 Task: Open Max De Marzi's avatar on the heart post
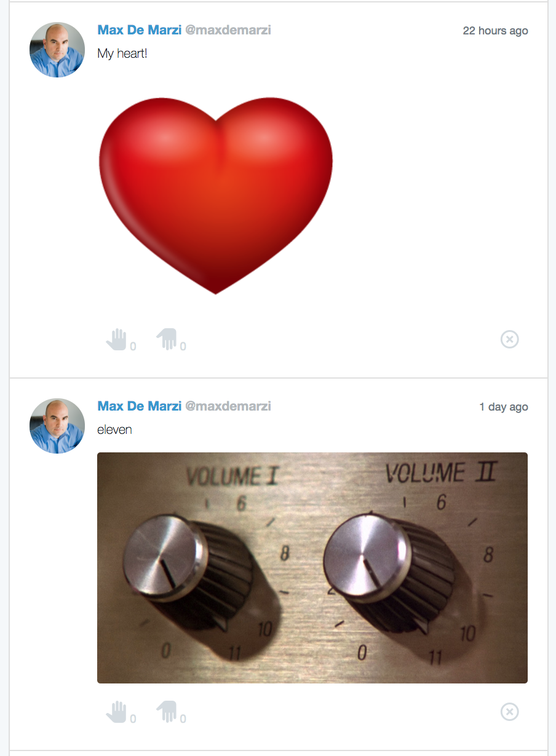coord(57,50)
